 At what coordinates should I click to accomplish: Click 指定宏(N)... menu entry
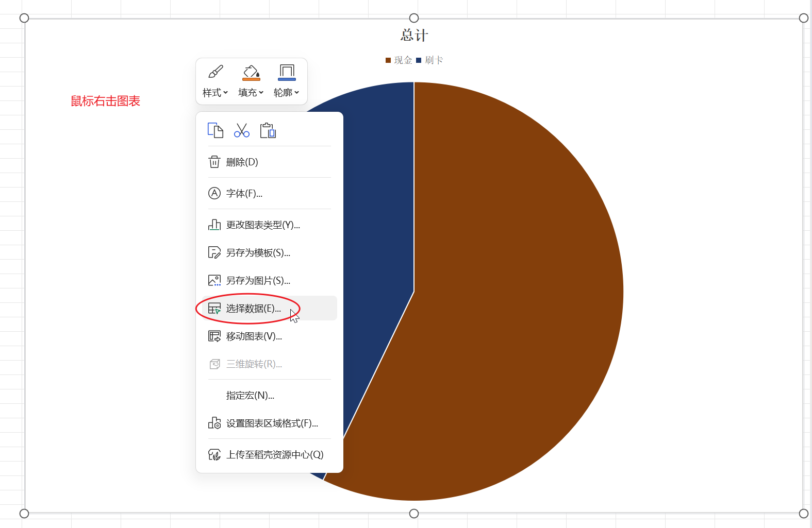269,396
